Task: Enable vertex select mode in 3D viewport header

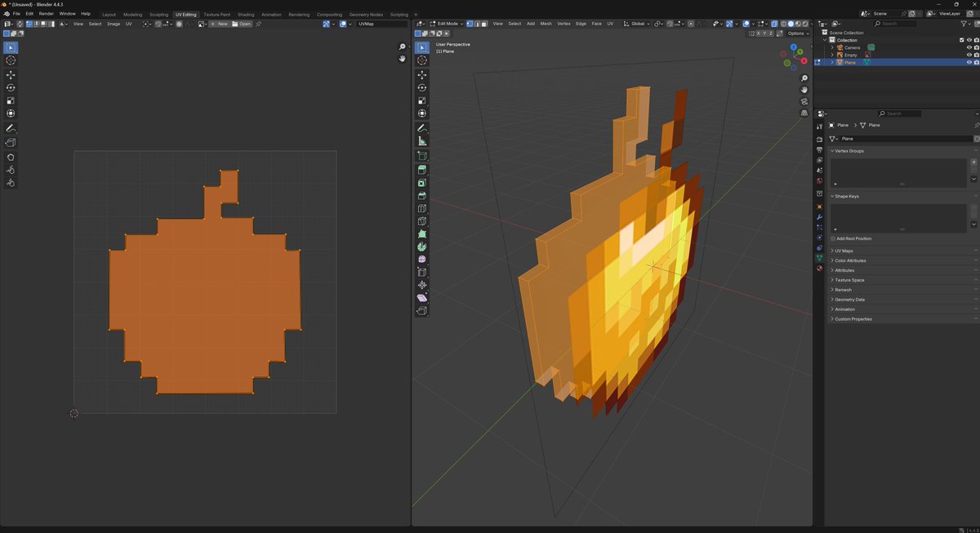Action: 471,24
